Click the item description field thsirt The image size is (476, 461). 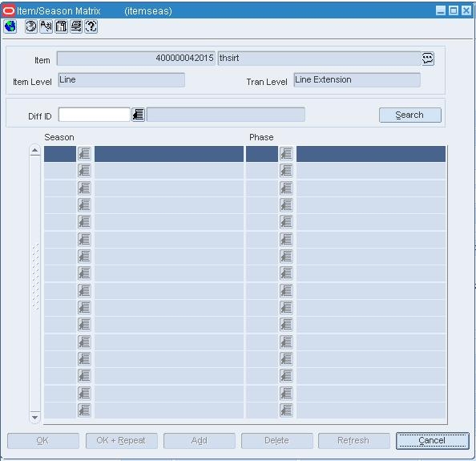click(320, 59)
